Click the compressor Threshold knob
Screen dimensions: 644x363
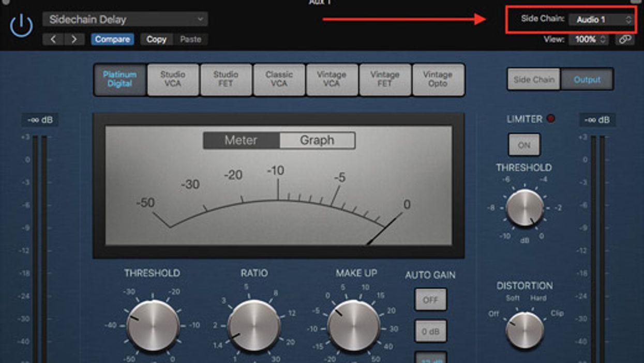click(153, 326)
